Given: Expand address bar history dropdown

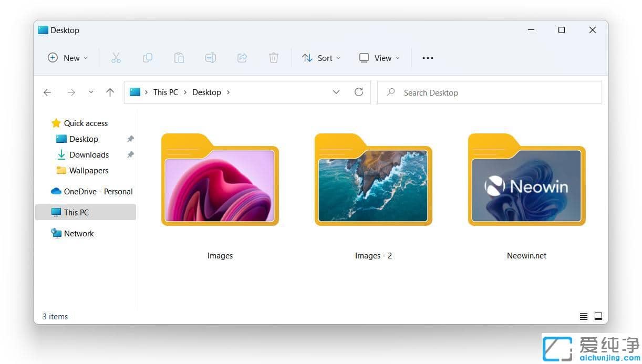Looking at the screenshot, I should pos(336,92).
